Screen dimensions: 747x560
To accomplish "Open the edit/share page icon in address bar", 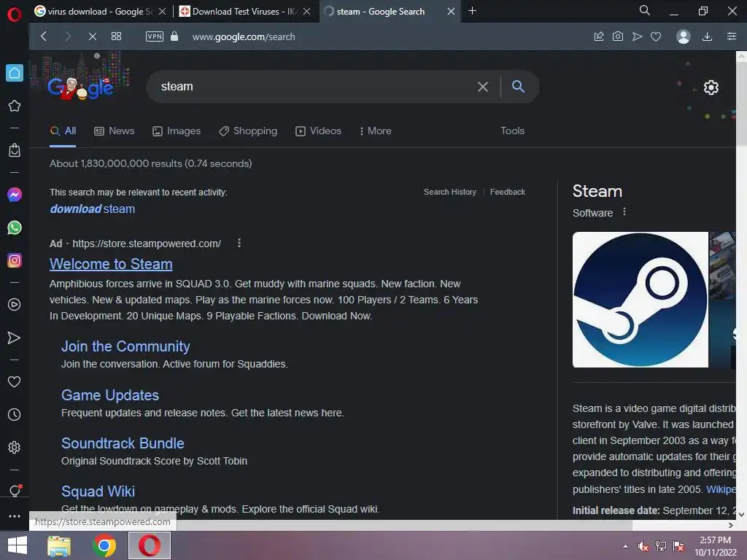I will [599, 36].
